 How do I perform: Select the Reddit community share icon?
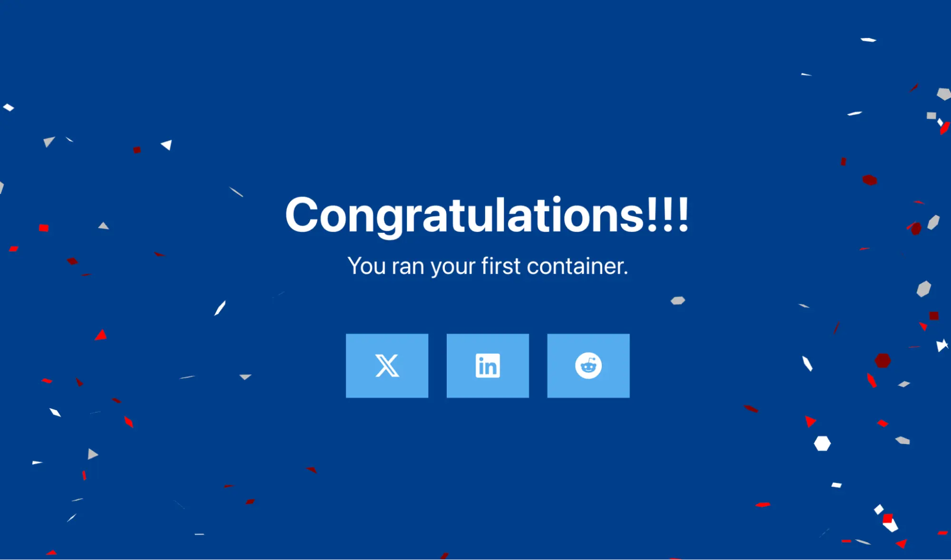tap(587, 366)
